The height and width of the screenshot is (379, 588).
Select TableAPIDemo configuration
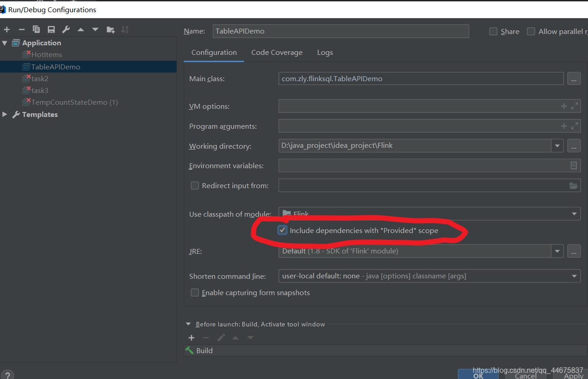pyautogui.click(x=88, y=67)
